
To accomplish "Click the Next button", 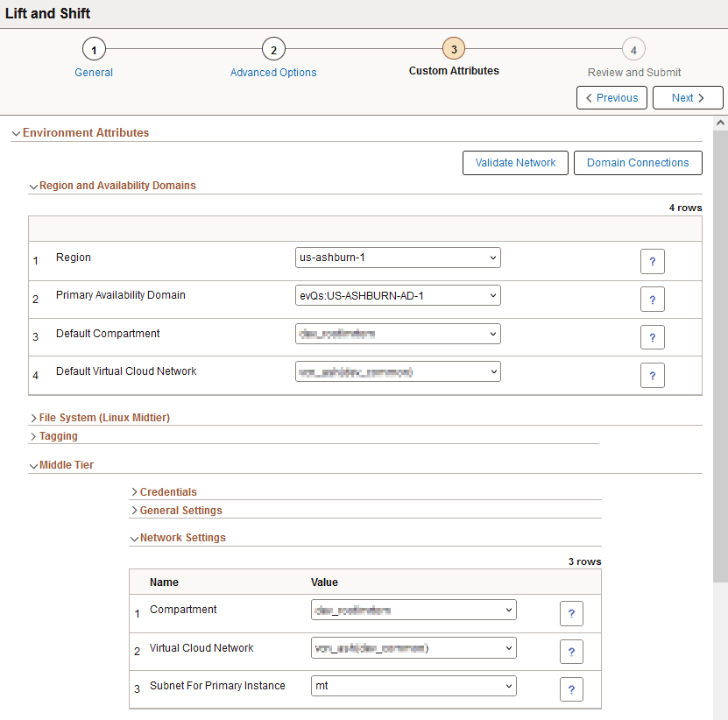I will [688, 98].
